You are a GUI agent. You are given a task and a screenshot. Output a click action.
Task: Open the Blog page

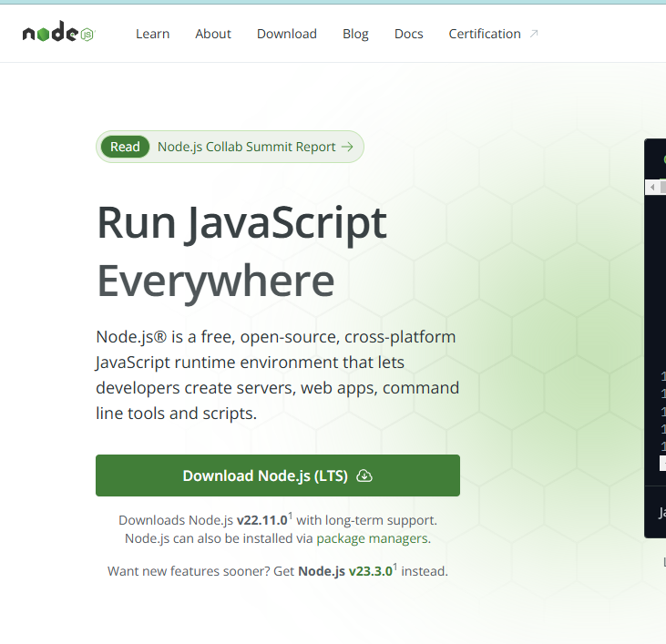(x=355, y=34)
